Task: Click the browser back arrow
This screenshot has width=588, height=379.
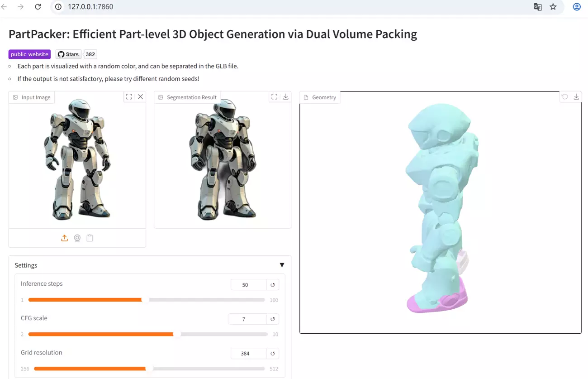Action: [x=5, y=7]
